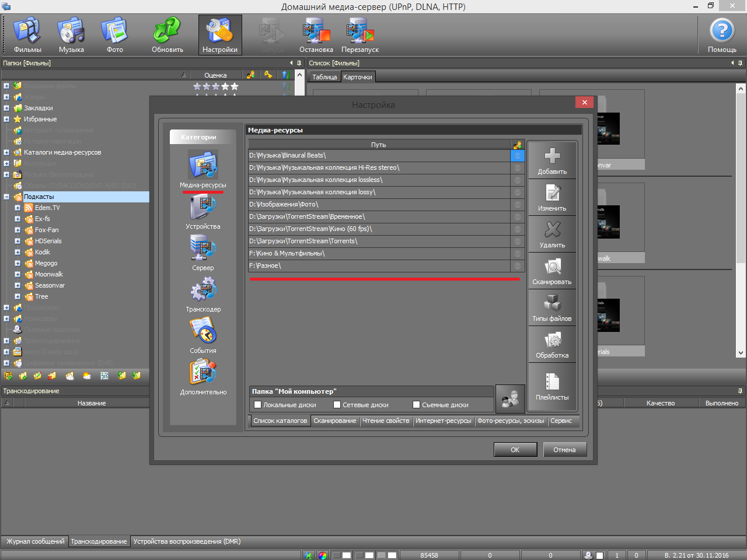The height and width of the screenshot is (560, 747).
Task: Expand the Edem.TV podcast node
Action: point(18,208)
